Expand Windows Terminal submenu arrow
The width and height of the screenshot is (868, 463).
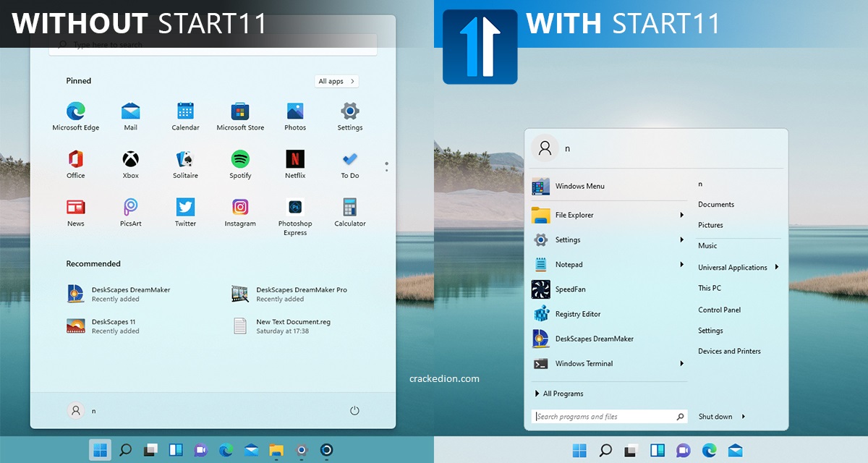tap(681, 363)
